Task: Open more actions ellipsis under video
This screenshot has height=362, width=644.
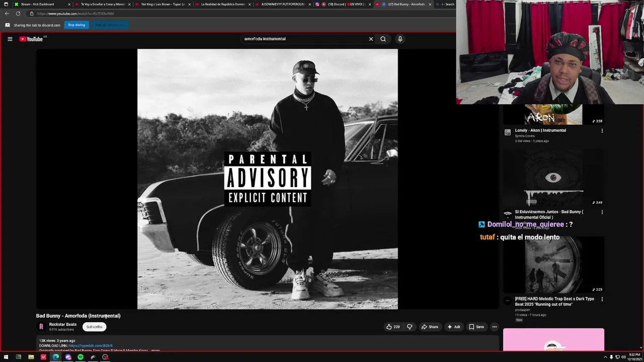Action: 494,327
